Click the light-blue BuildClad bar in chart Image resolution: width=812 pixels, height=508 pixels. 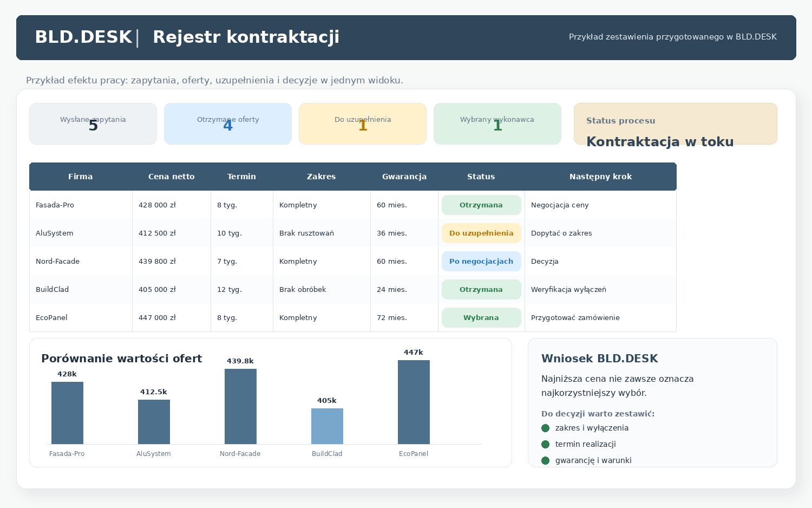coord(327,426)
